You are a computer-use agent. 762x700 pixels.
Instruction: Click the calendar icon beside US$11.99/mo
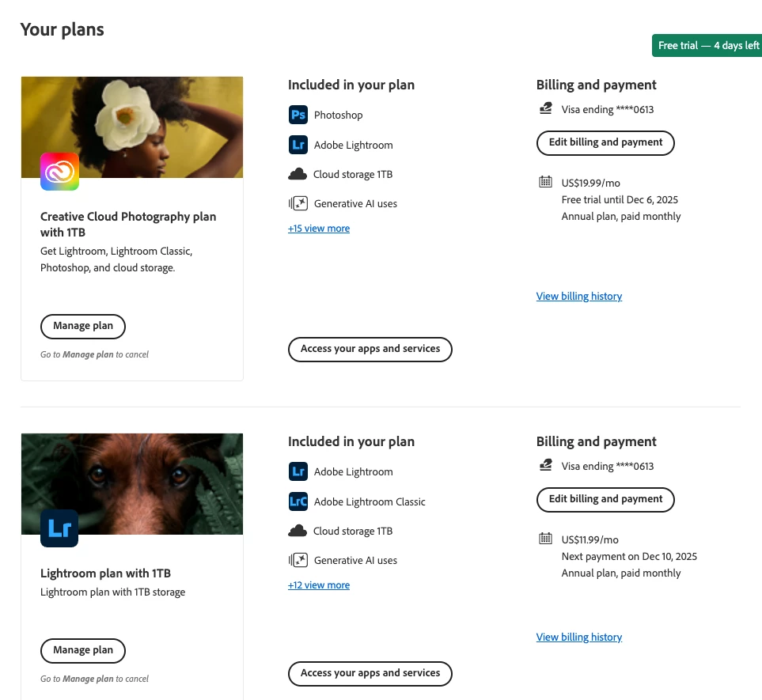tap(545, 539)
